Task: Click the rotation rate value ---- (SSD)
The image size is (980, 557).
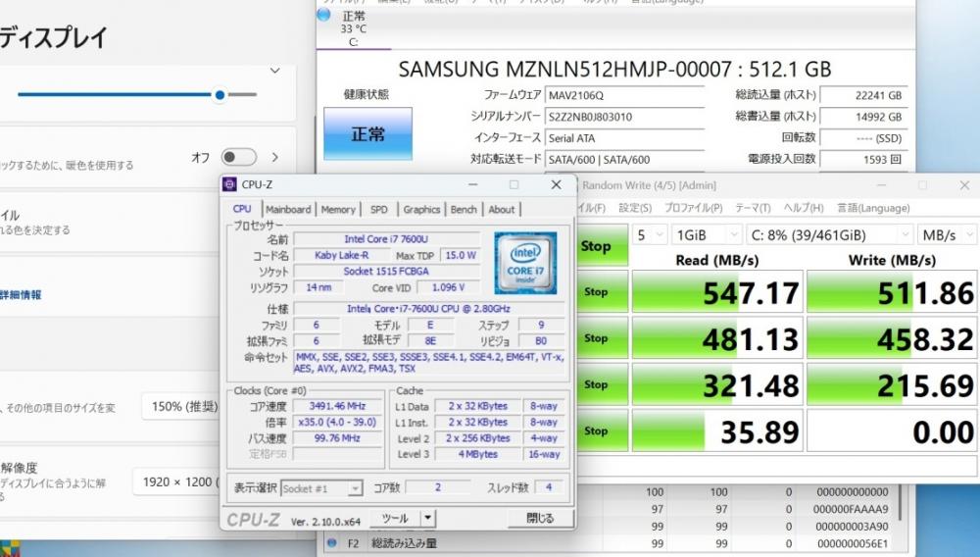Action: coord(862,137)
